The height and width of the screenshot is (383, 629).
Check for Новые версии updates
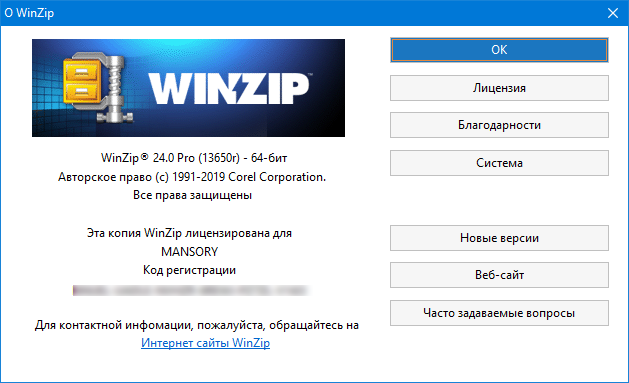[x=499, y=238]
